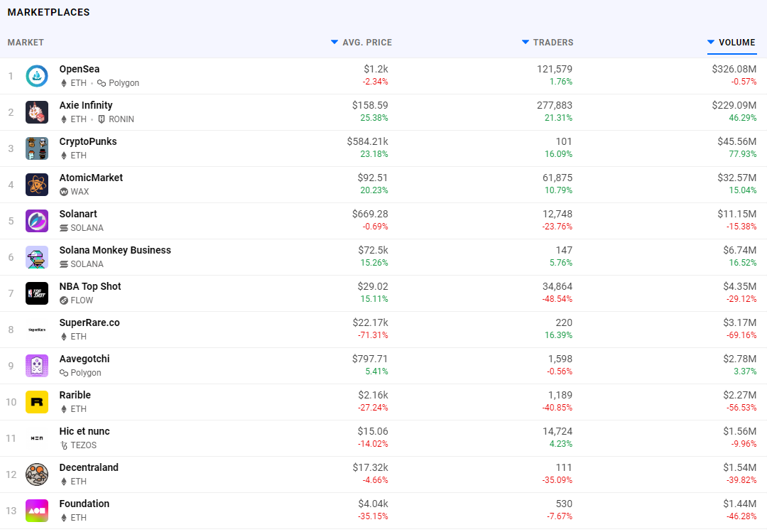The width and height of the screenshot is (767, 532).
Task: Select the Polygon icon under Aavegotchi
Action: coord(64,373)
